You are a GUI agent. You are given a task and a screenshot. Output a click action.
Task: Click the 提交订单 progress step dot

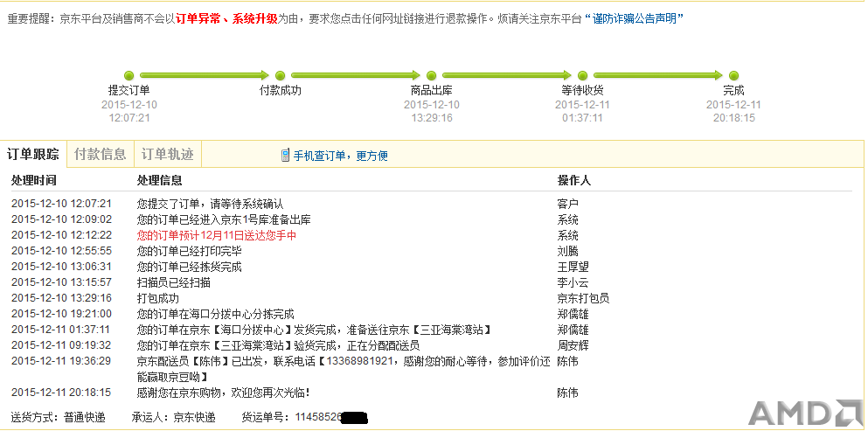coord(129,75)
